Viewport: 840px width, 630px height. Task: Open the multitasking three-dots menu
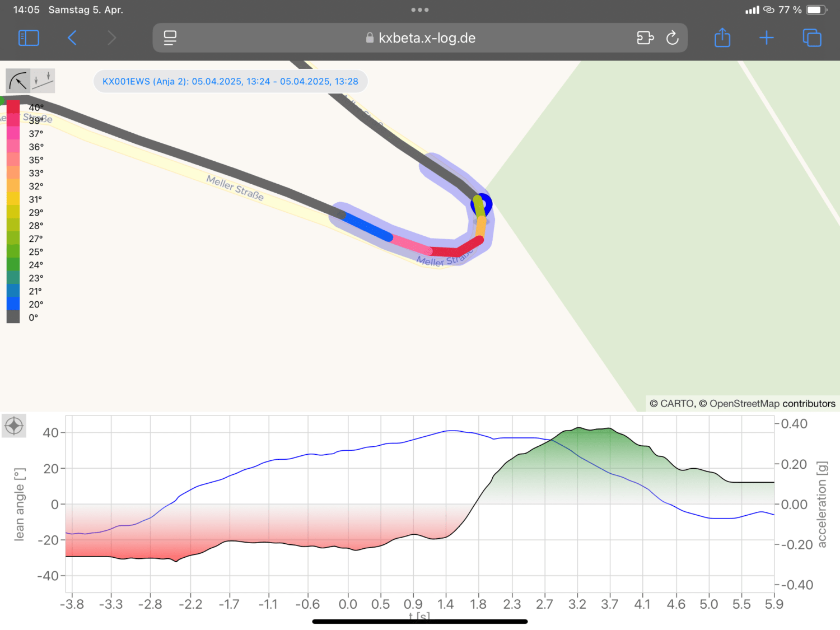click(x=420, y=10)
